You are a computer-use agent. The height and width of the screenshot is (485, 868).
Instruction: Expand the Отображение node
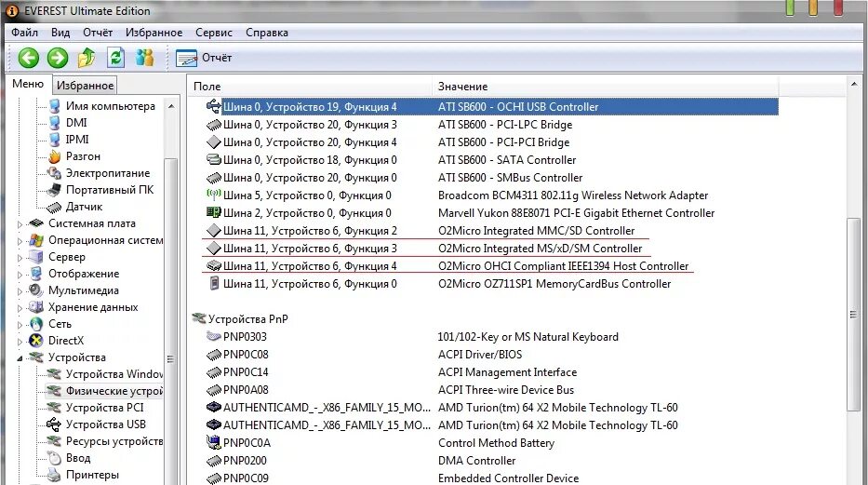point(20,275)
